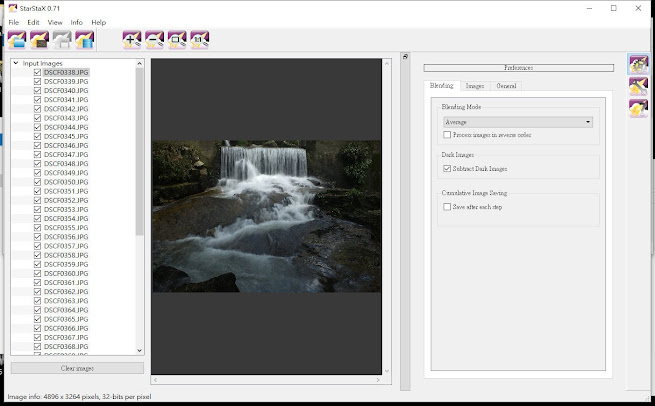Fit image to window icon
Screen dimensions: 655x406
tap(177, 40)
